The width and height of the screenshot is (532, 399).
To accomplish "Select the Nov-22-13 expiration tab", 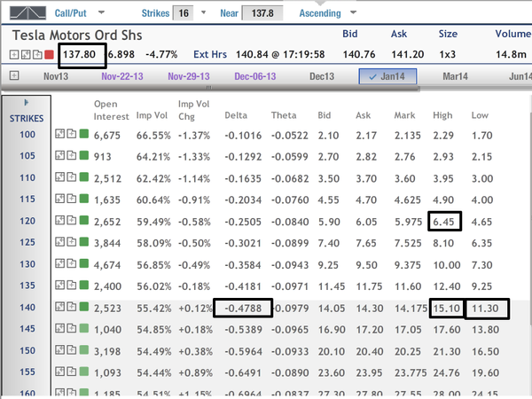I will [x=122, y=76].
